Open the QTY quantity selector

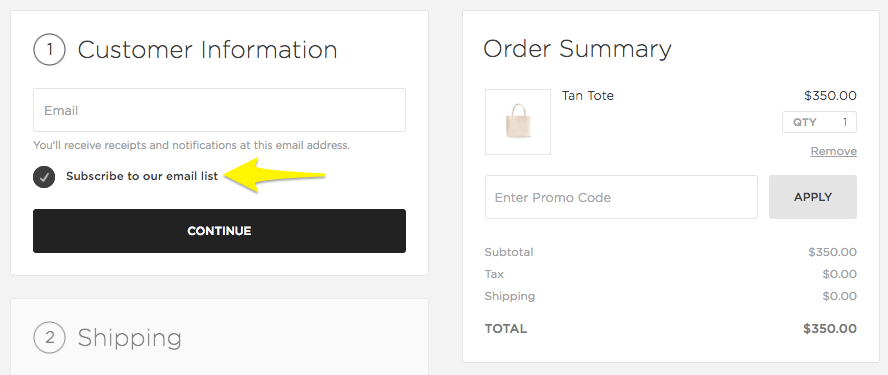click(x=819, y=122)
